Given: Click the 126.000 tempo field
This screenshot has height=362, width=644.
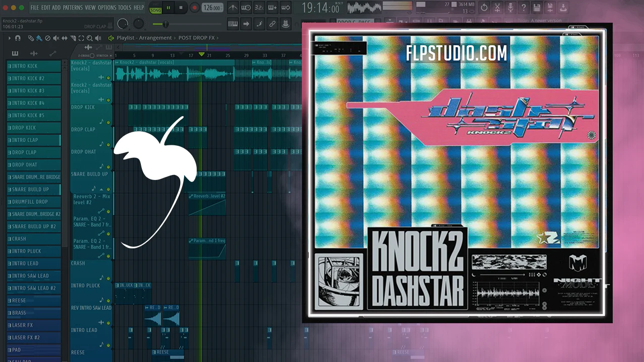Looking at the screenshot, I should (212, 8).
